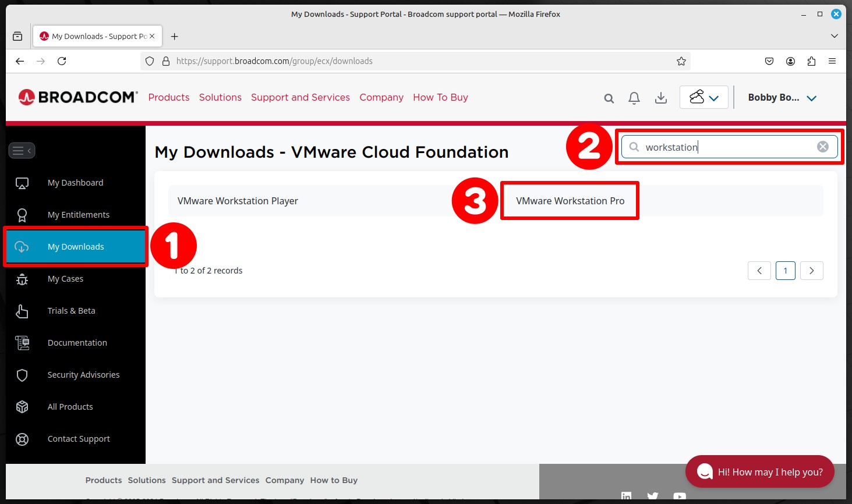
Task: Select My Downloads in the sidebar
Action: coord(76,247)
